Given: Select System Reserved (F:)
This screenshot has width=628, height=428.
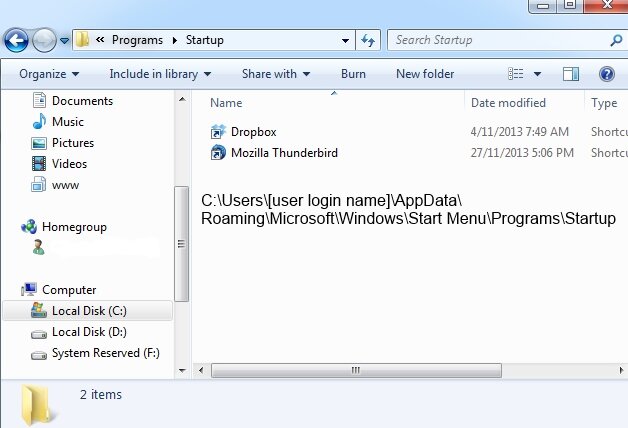Looking at the screenshot, I should (x=106, y=353).
